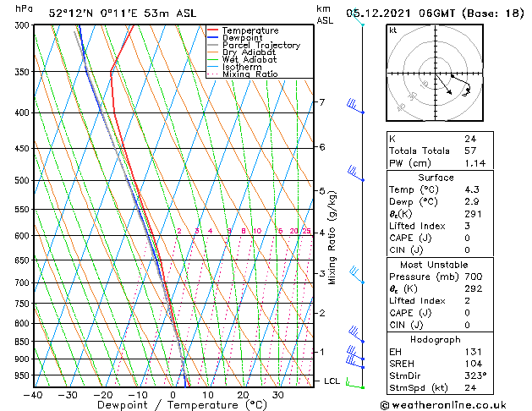Click the 'Parcel Trajectory' legend label

click(261, 45)
